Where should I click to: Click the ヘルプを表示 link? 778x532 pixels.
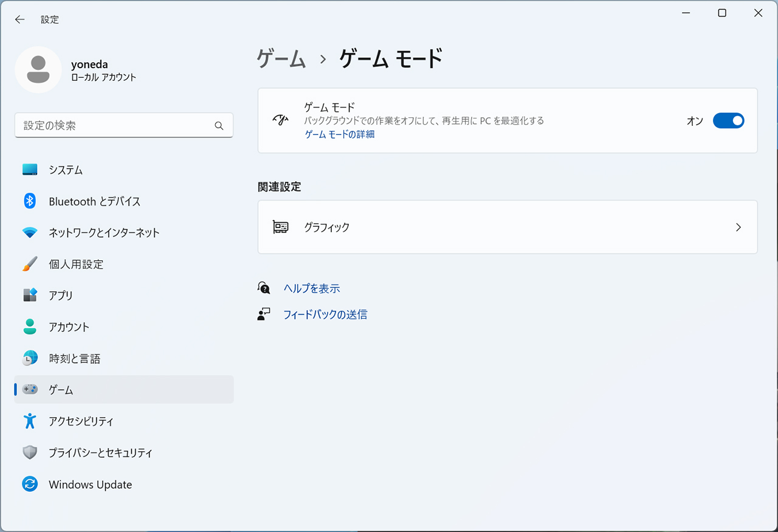[311, 289]
